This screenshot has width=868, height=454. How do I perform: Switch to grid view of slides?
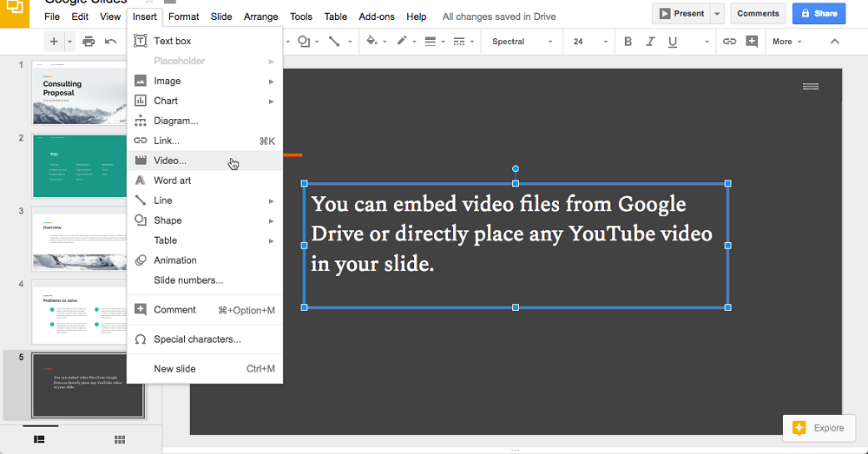pos(119,440)
